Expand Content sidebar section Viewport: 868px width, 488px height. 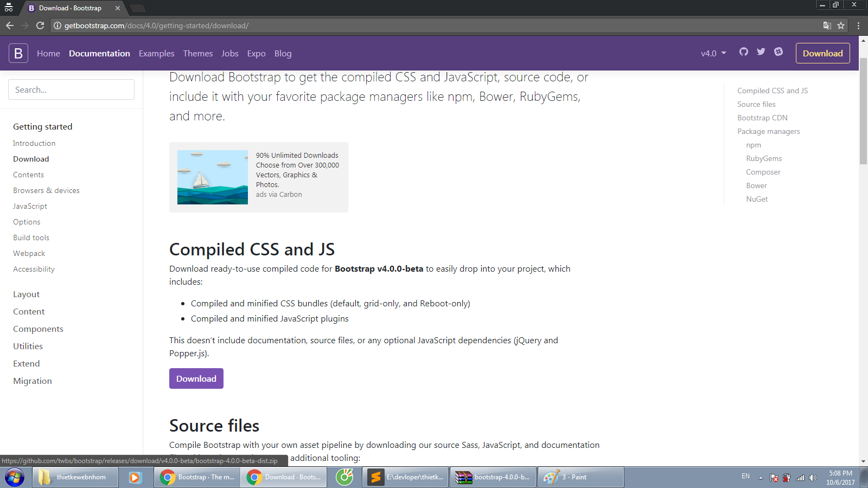(x=29, y=312)
